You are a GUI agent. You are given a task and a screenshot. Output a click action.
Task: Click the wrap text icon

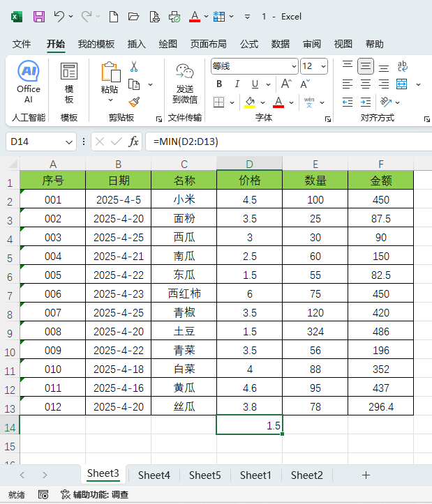tap(403, 66)
